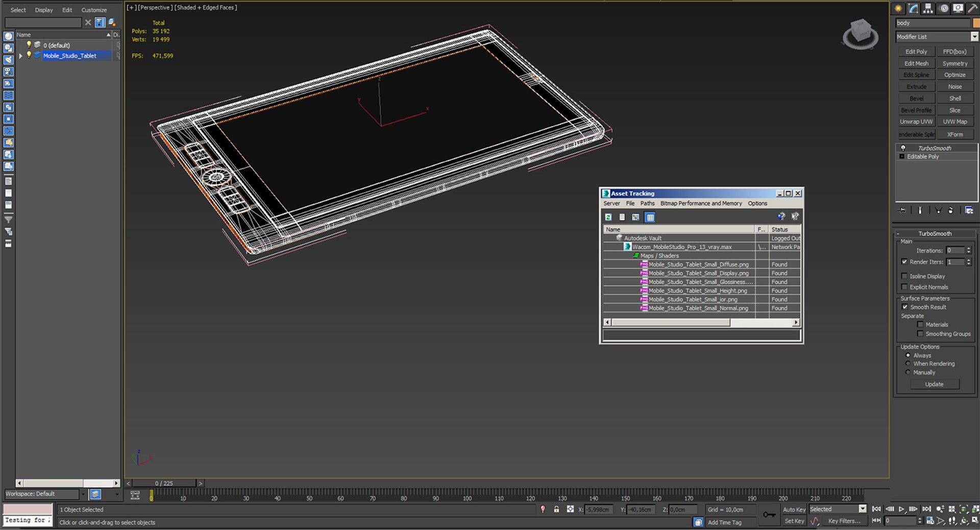
Task: Click the time slider showing 0 / 225
Action: pos(164,483)
